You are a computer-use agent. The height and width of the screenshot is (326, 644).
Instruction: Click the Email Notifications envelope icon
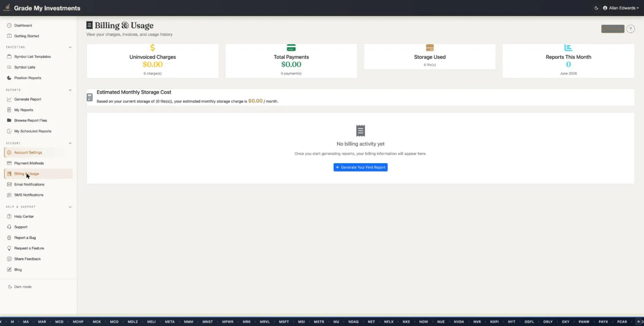pos(9,185)
